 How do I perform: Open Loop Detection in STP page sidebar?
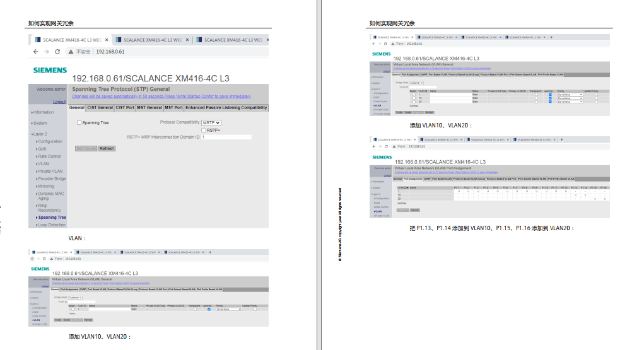click(51, 225)
